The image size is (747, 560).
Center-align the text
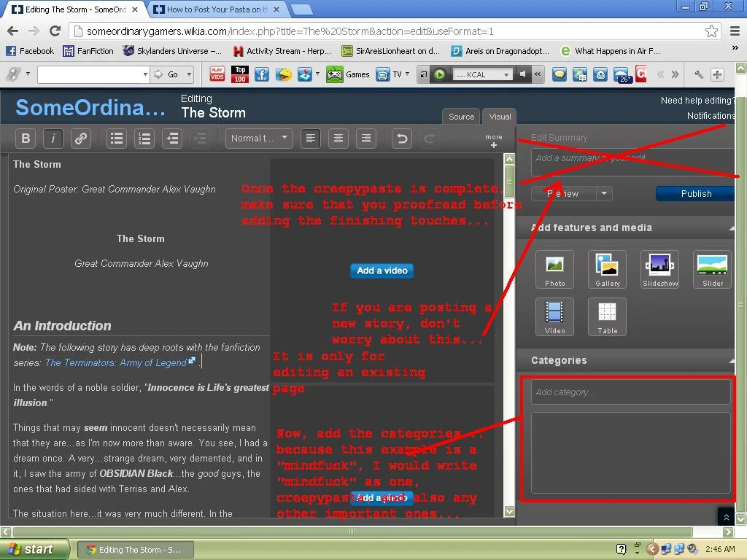pos(338,139)
